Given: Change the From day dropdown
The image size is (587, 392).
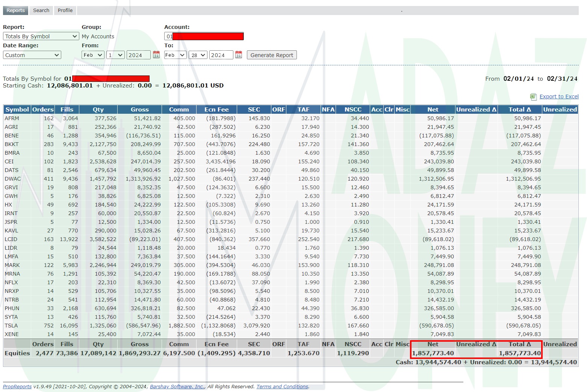Looking at the screenshot, I should point(115,55).
